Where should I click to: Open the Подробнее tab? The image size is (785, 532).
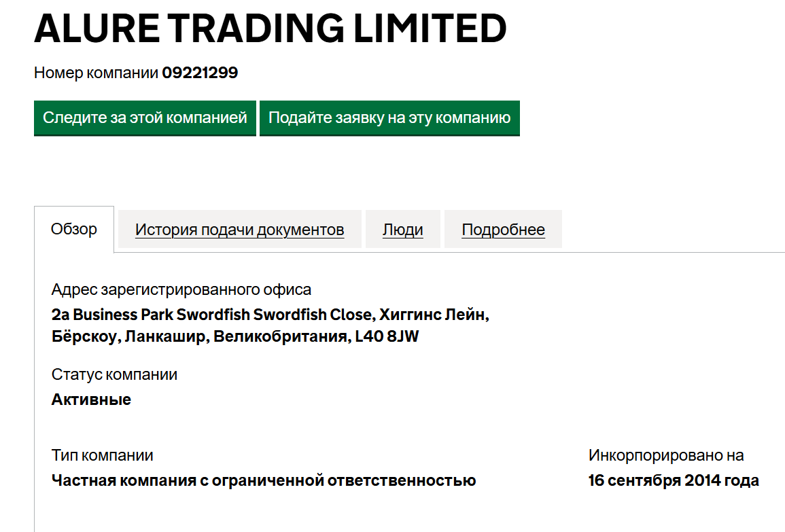coord(503,230)
